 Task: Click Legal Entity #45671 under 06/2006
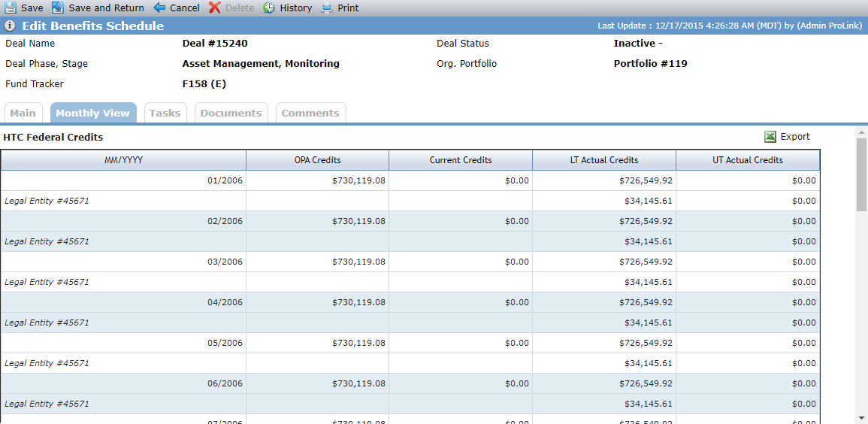click(x=47, y=404)
